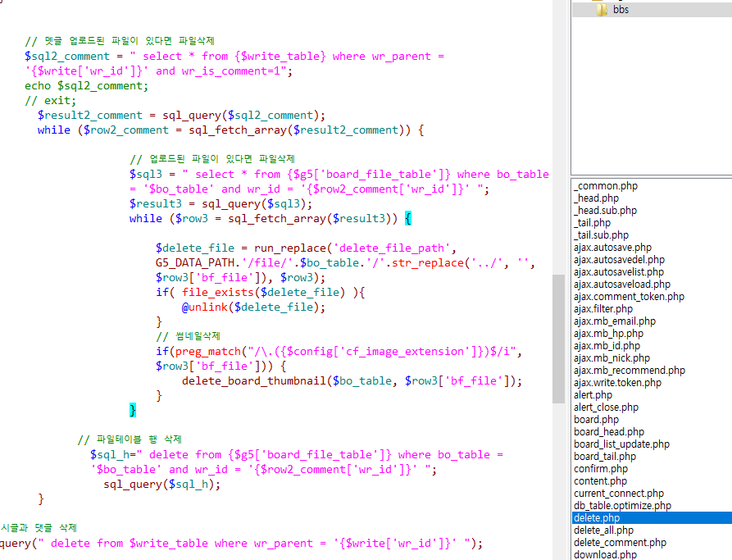Click the 'echo $sql2_comment;' code line
The height and width of the screenshot is (560, 732).
[x=86, y=85]
